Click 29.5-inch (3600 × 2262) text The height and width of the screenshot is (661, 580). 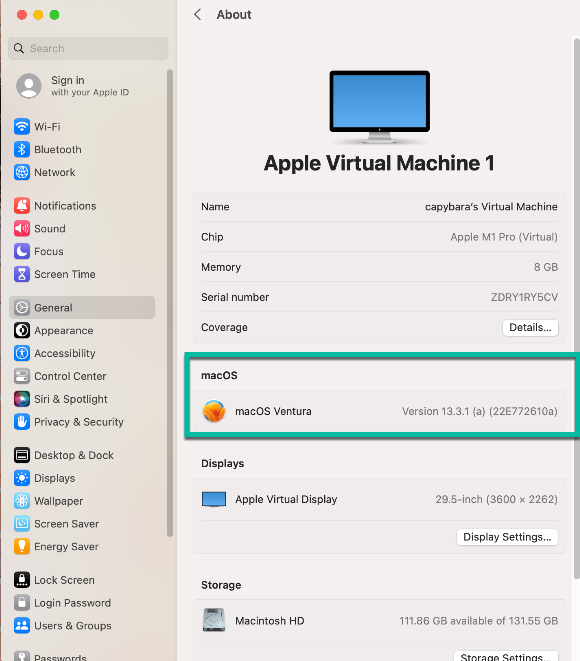point(497,499)
